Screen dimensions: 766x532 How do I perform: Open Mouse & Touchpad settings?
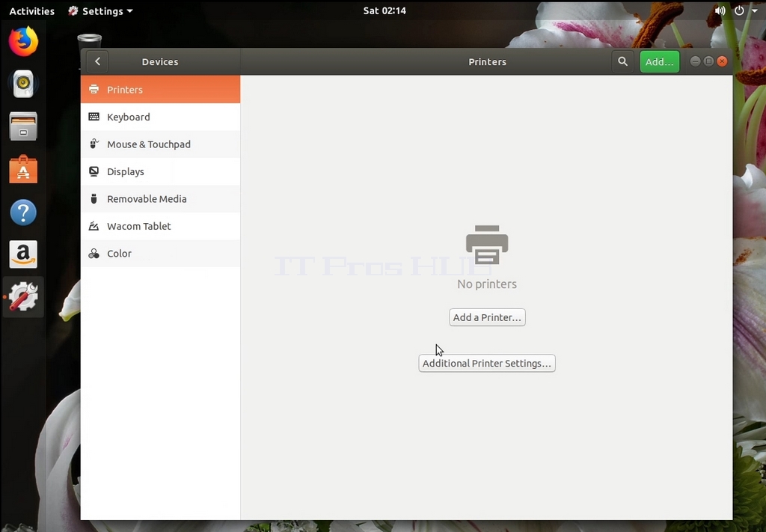(160, 144)
